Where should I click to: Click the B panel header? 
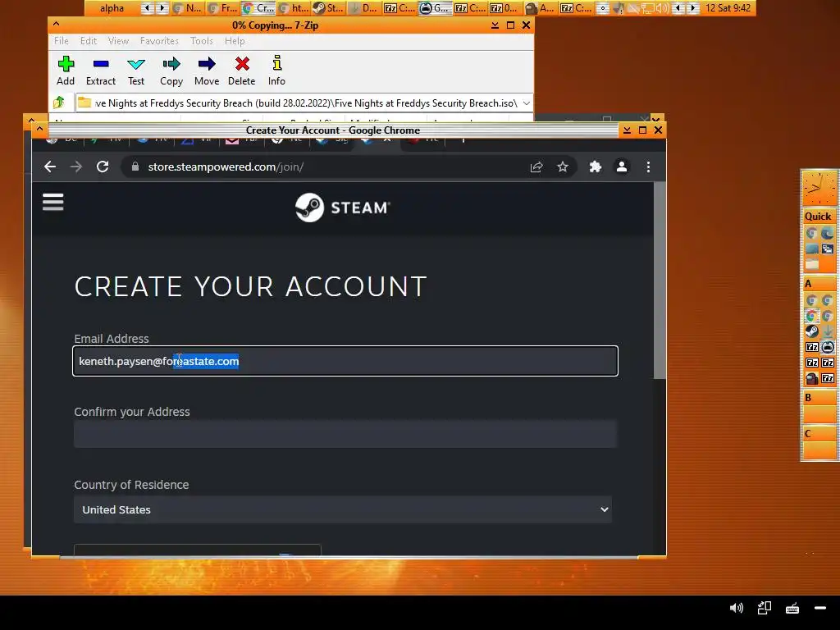tap(818, 398)
